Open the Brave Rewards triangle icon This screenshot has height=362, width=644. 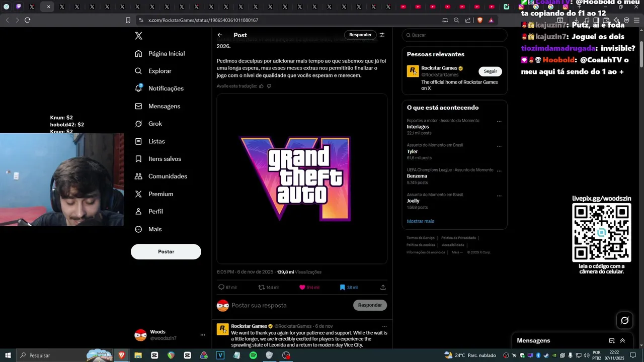point(491,20)
